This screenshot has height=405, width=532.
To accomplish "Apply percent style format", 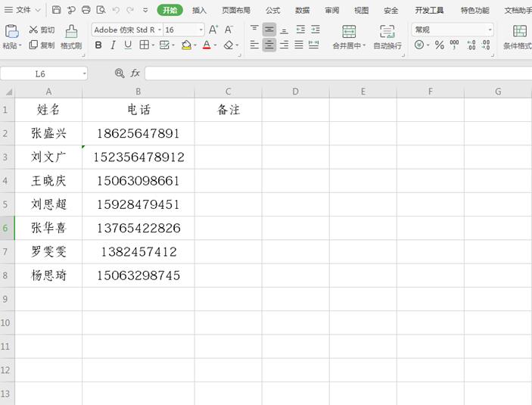I will point(440,45).
